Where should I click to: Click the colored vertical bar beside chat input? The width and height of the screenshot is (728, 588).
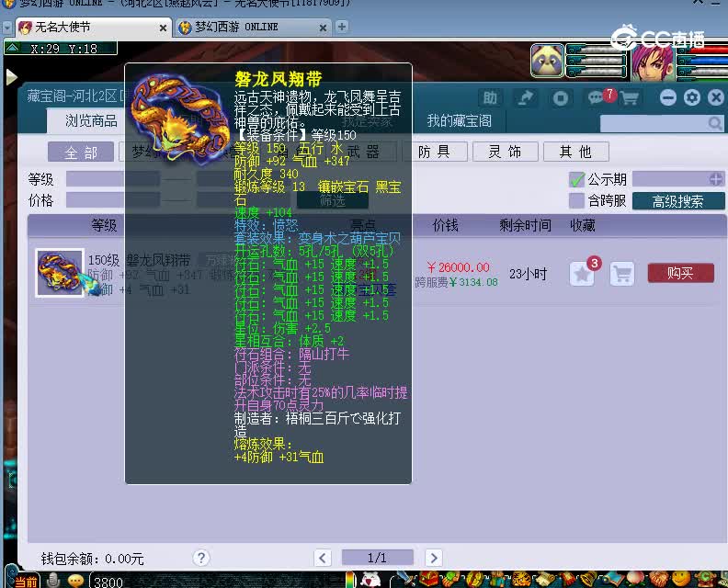(x=349, y=580)
